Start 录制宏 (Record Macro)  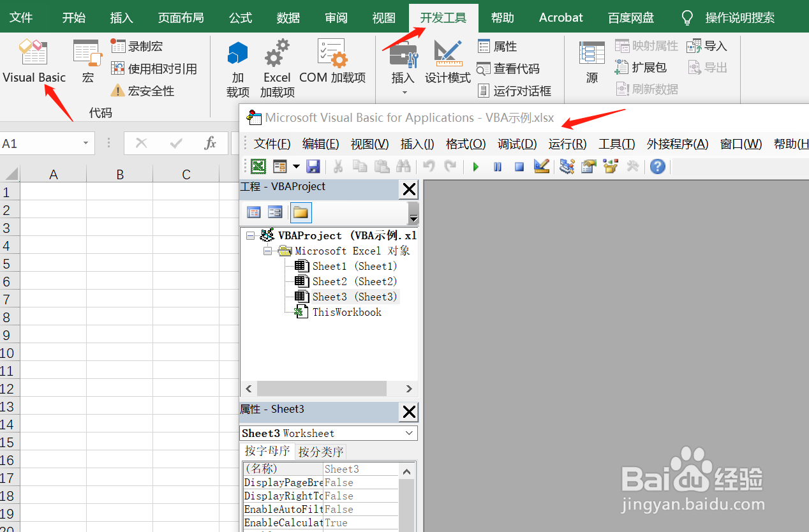point(137,46)
